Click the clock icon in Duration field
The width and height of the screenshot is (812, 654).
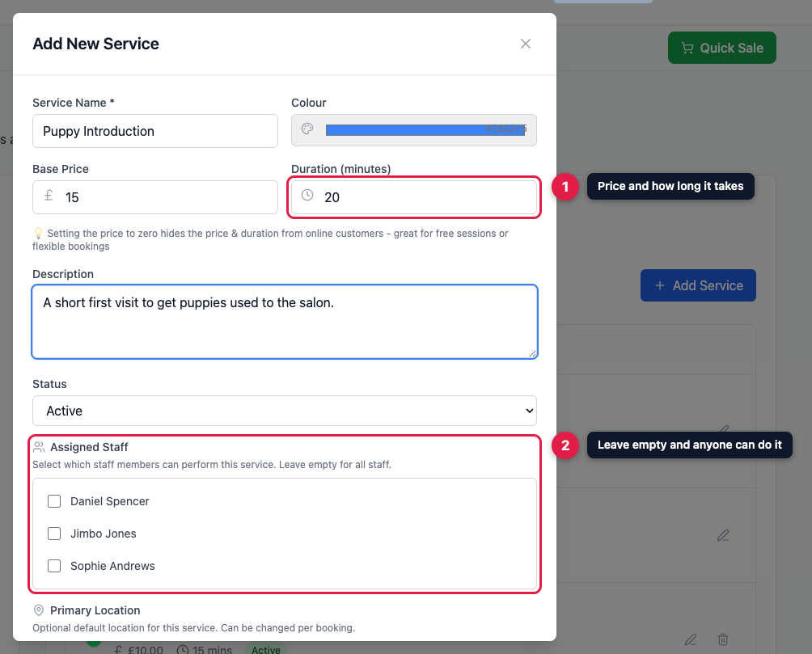307,195
